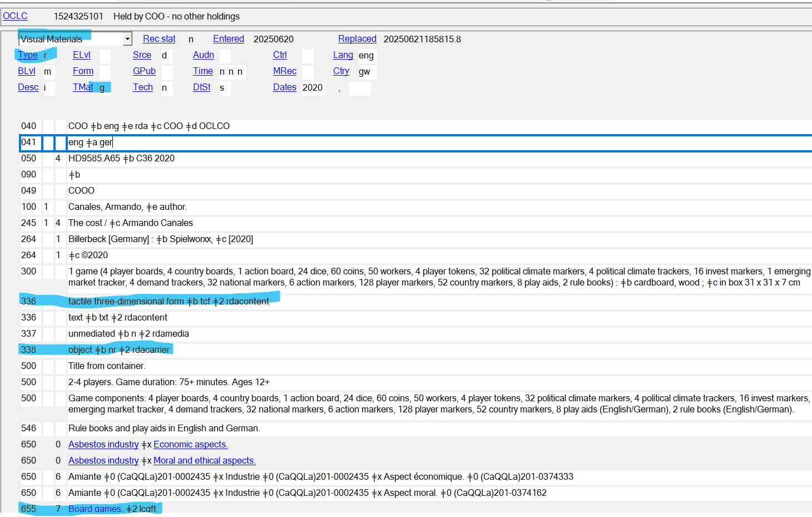Click the Entered fixed field link

pos(229,39)
